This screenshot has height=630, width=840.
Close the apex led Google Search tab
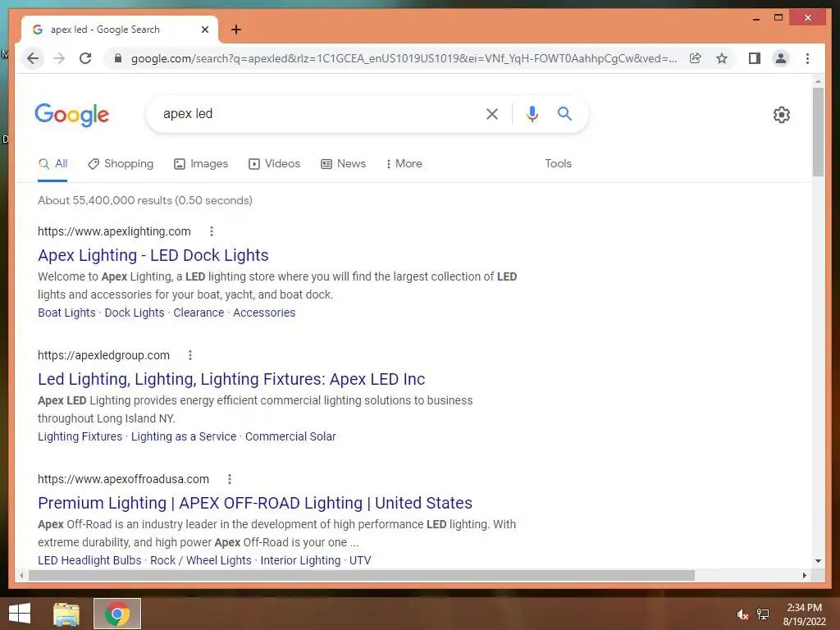click(x=204, y=30)
